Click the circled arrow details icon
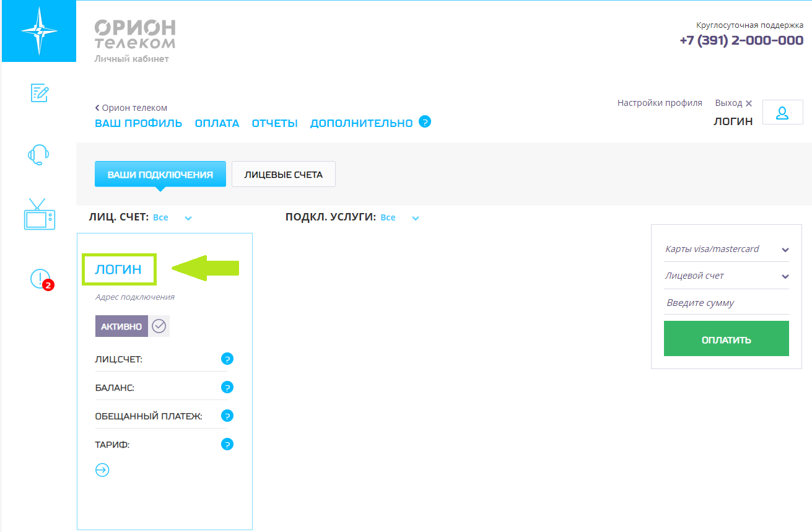This screenshot has width=812, height=532. pos(102,470)
